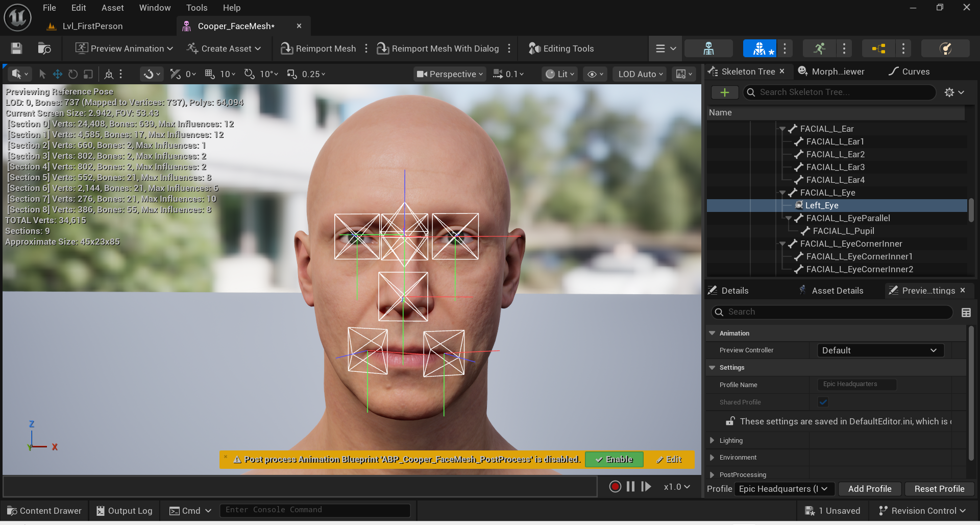Expand the Lighting section in Preview Settings
Screen dimensions: 980x525
(713, 440)
